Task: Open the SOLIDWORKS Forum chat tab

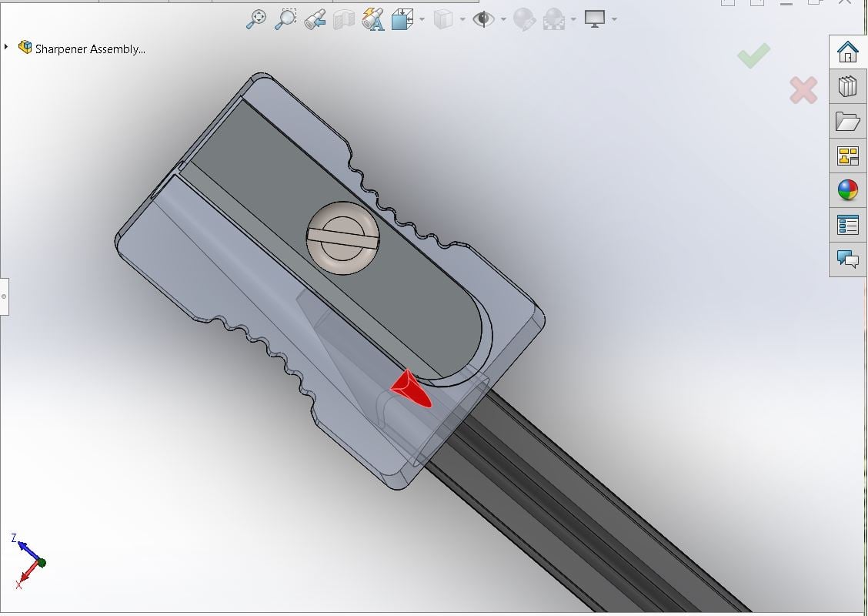Action: click(x=847, y=259)
